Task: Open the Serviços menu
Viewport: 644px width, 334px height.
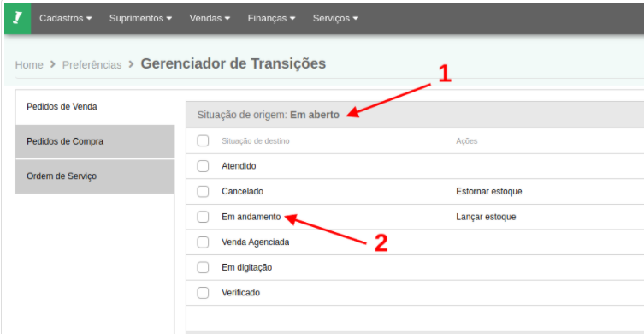Action: tap(335, 18)
